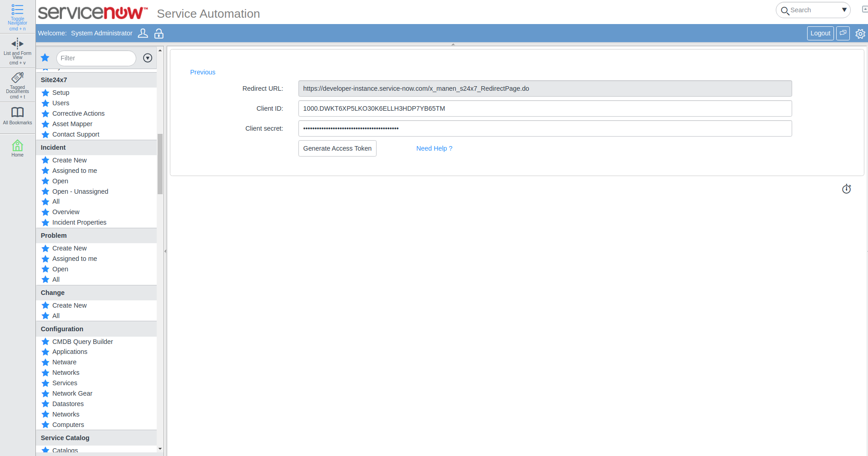Image resolution: width=868 pixels, height=456 pixels.
Task: Follow the Need Help link
Action: (434, 148)
